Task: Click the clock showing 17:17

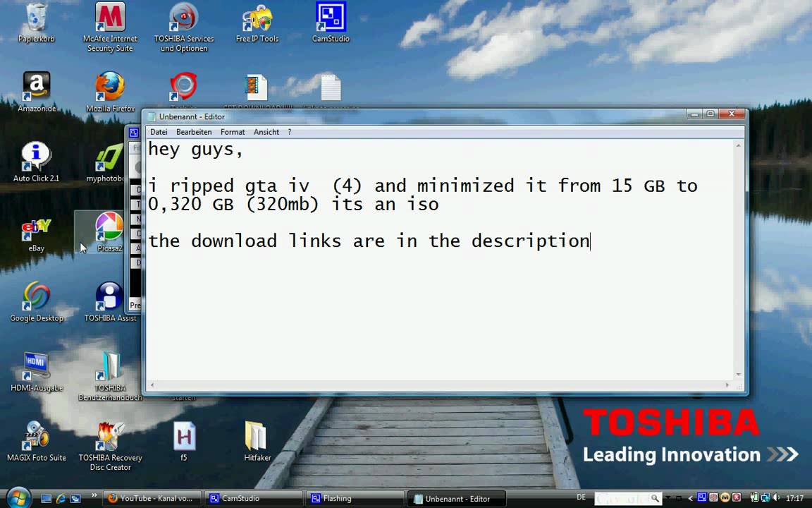Action: click(794, 499)
